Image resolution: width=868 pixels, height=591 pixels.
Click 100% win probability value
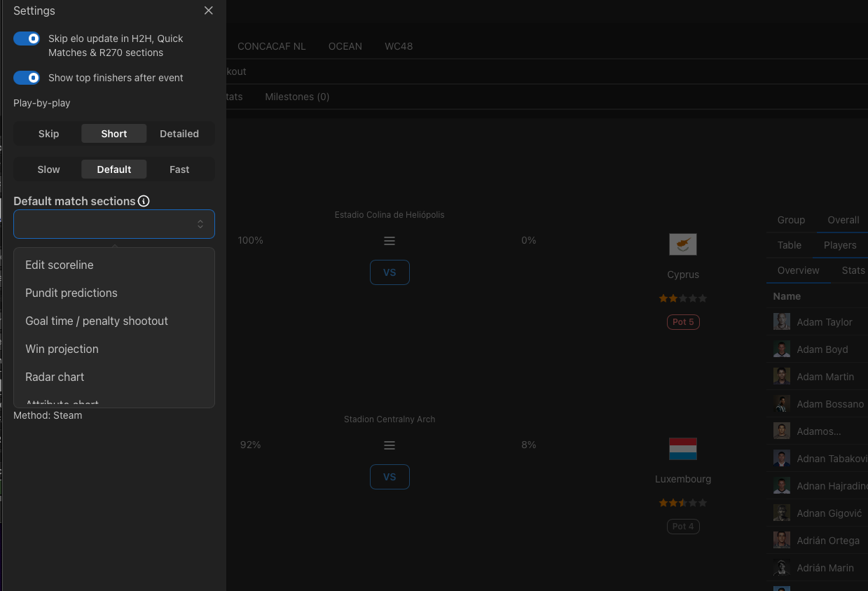(x=250, y=240)
